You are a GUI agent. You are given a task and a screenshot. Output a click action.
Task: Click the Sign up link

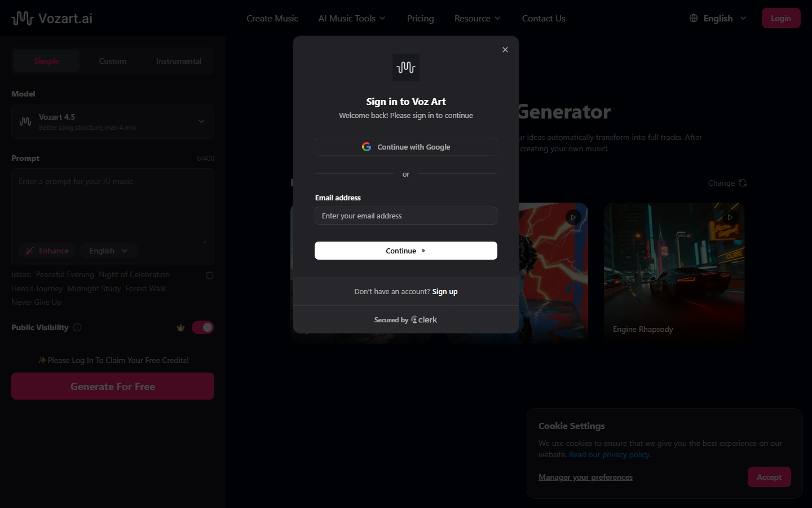click(445, 291)
